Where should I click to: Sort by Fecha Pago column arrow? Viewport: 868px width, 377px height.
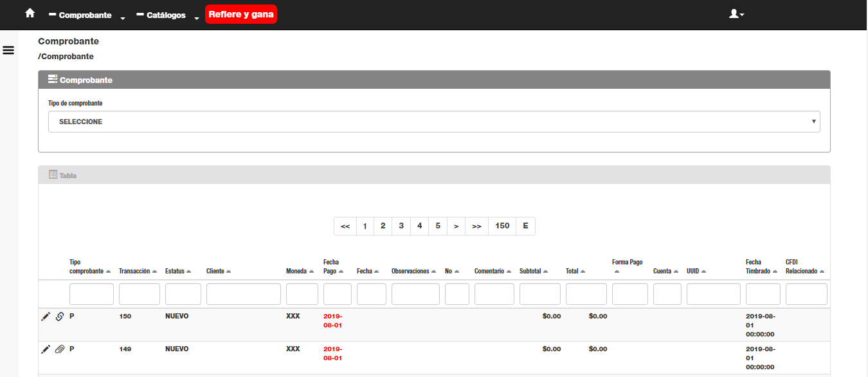click(x=341, y=271)
